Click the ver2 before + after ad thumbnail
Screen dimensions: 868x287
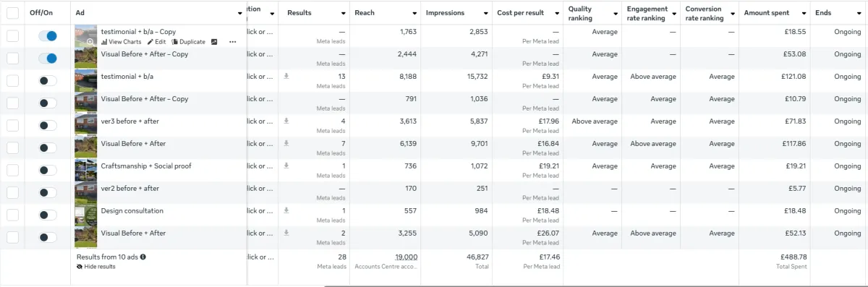tap(86, 192)
